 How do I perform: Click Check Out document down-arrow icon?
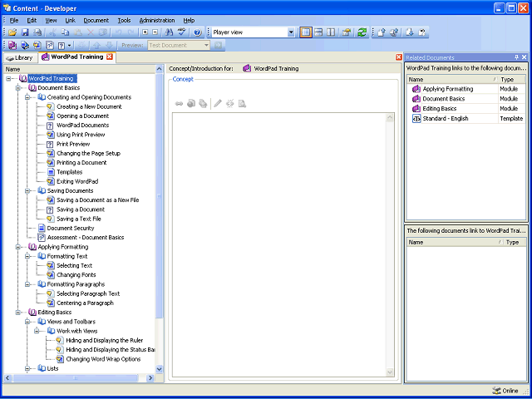(x=410, y=32)
